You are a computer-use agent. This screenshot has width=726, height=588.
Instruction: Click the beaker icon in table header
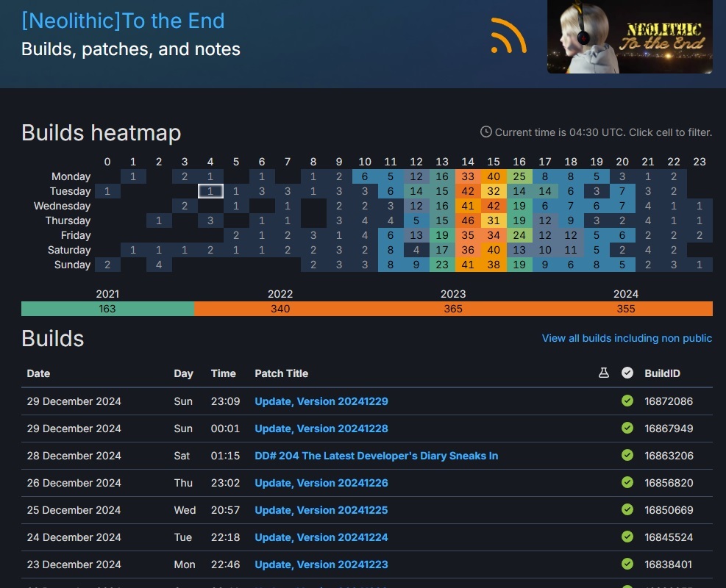604,373
